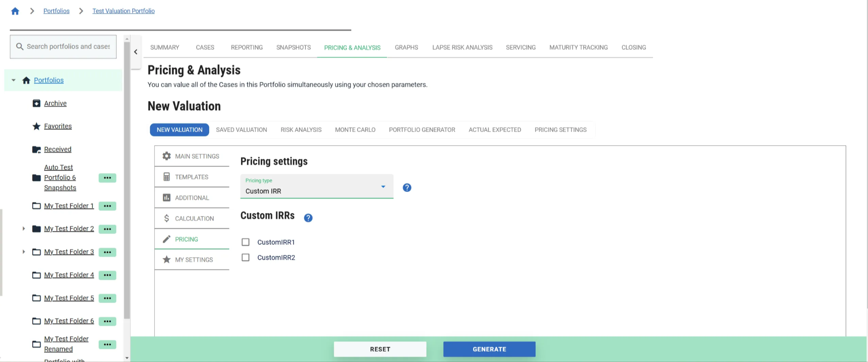
Task: Expand My Test Folder 2 tree node
Action: [x=24, y=229]
